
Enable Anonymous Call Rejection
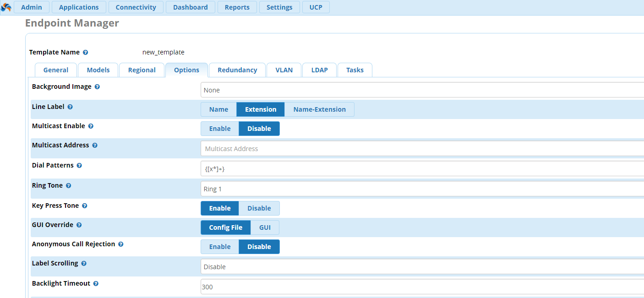point(220,247)
